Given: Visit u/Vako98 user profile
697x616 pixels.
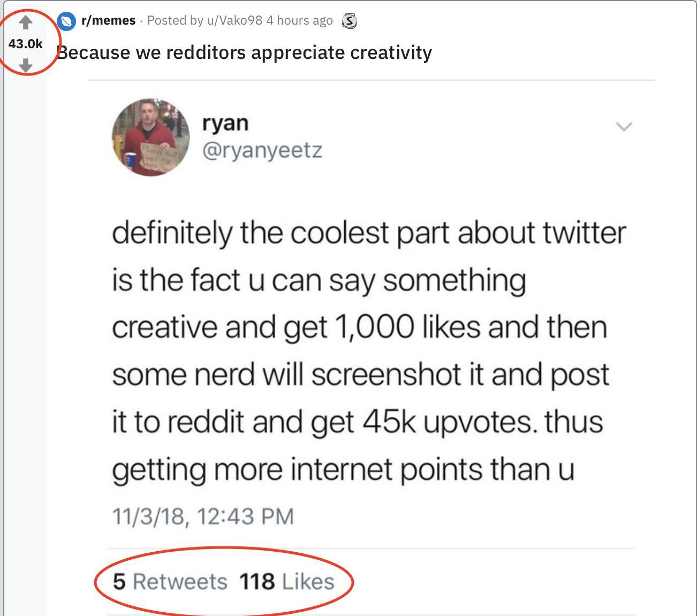Looking at the screenshot, I should tap(234, 20).
